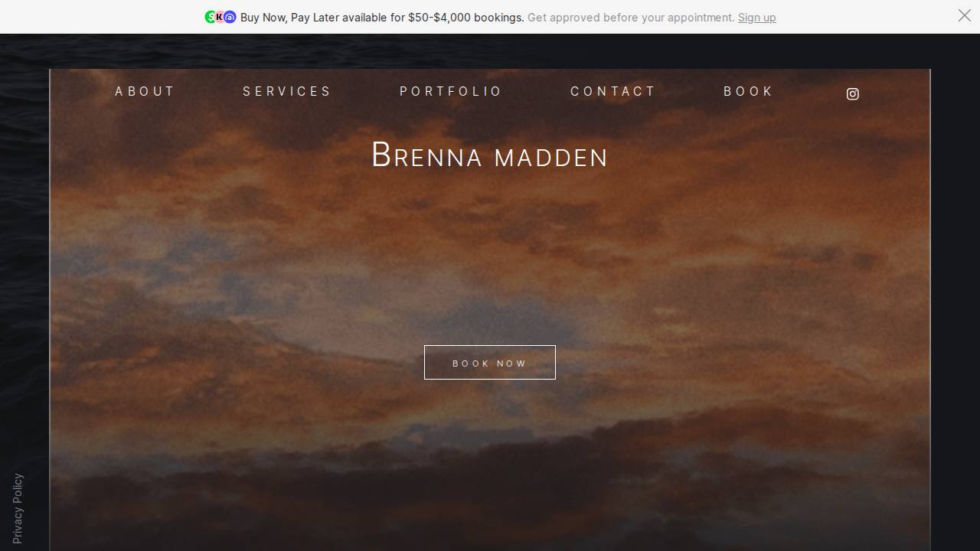
Task: Click the Get approved before appointment text
Action: [629, 17]
